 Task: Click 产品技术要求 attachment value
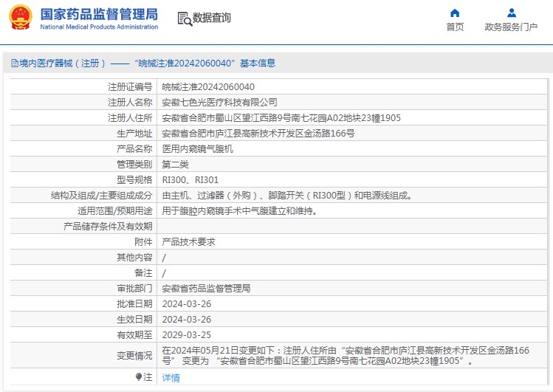tap(189, 242)
